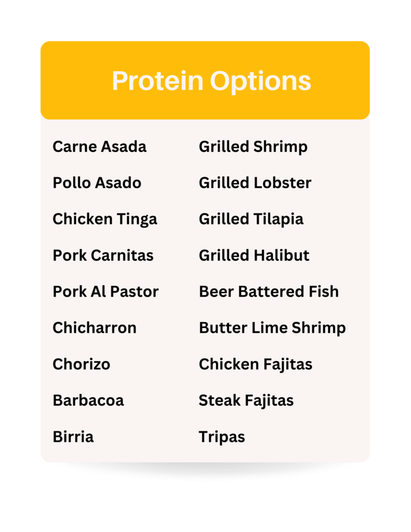Click the yellow header banner
The height and width of the screenshot is (532, 411).
205,81
